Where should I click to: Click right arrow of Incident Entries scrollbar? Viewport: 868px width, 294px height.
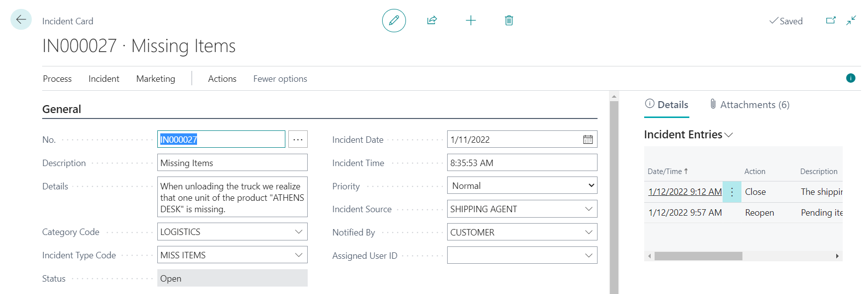[x=837, y=256]
